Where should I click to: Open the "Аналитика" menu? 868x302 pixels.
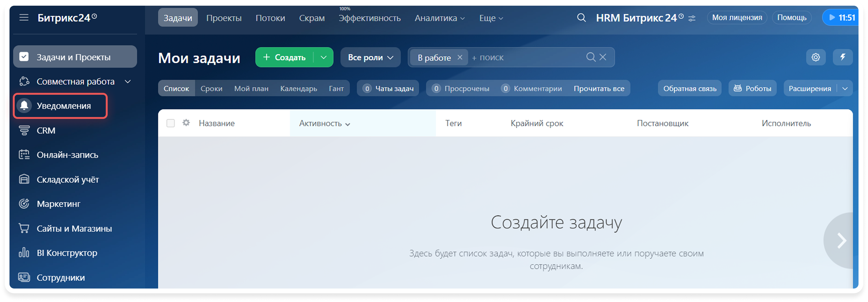(439, 18)
